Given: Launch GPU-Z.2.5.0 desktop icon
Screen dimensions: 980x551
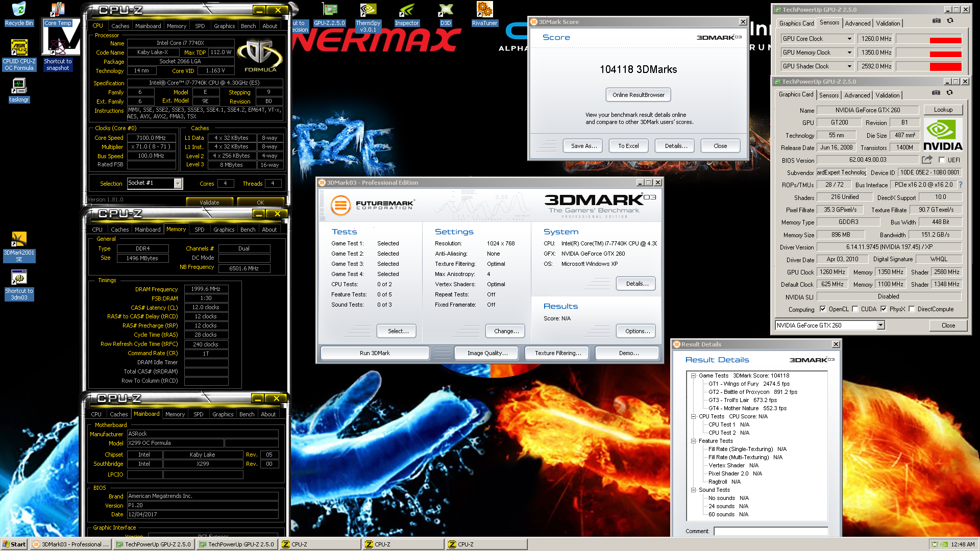Looking at the screenshot, I should click(x=329, y=14).
